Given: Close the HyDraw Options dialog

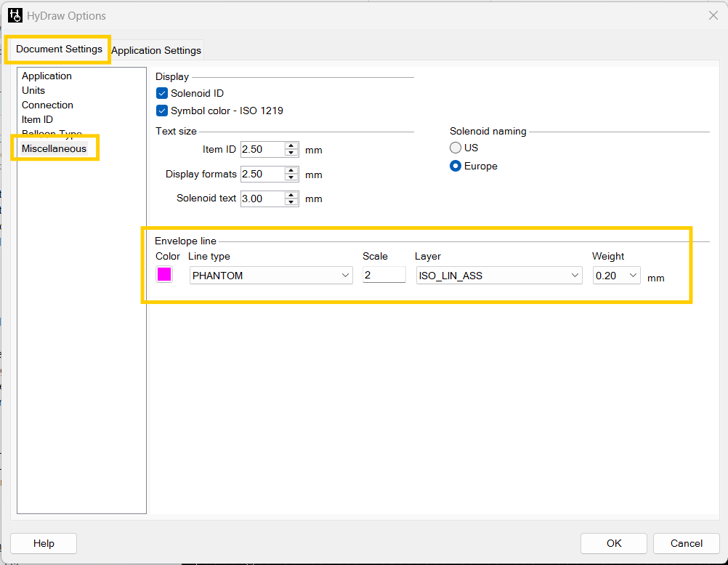Looking at the screenshot, I should (x=713, y=15).
